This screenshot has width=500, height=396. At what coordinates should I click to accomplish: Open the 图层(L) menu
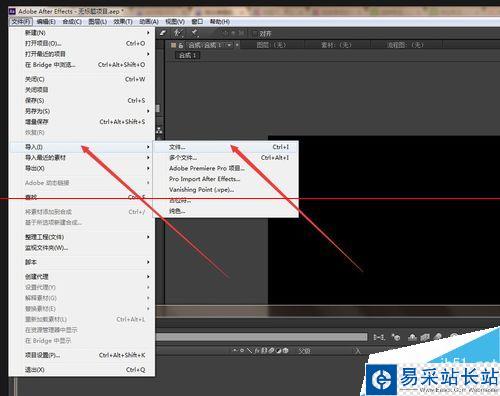tap(97, 22)
